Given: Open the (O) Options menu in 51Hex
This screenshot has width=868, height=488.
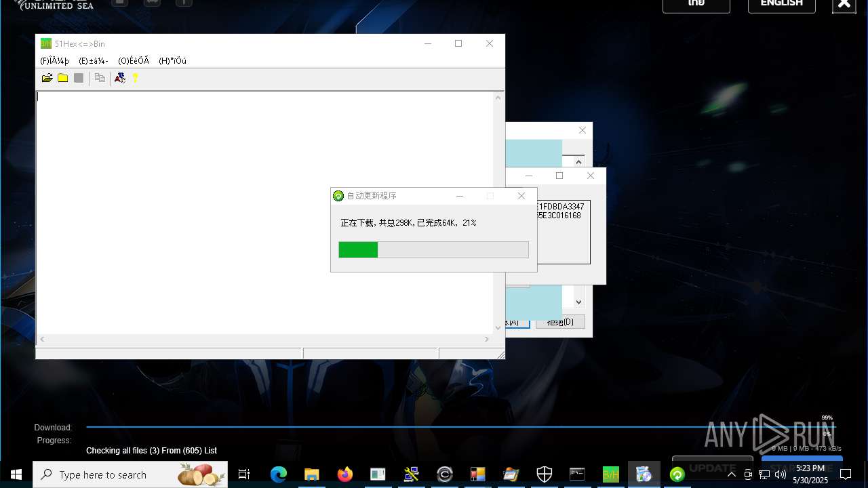Looking at the screenshot, I should (x=134, y=61).
